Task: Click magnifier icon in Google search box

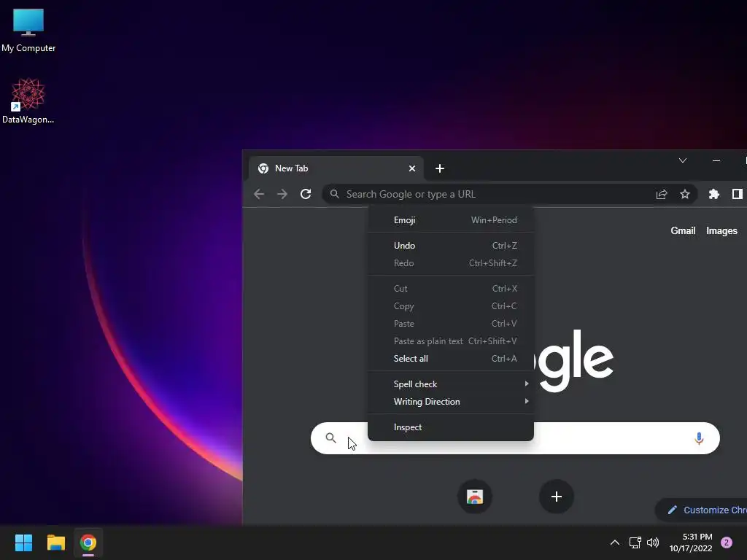Action: pos(330,437)
